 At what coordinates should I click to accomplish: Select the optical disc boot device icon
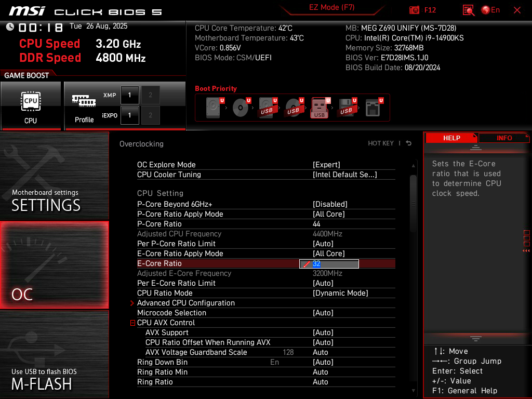[242, 108]
